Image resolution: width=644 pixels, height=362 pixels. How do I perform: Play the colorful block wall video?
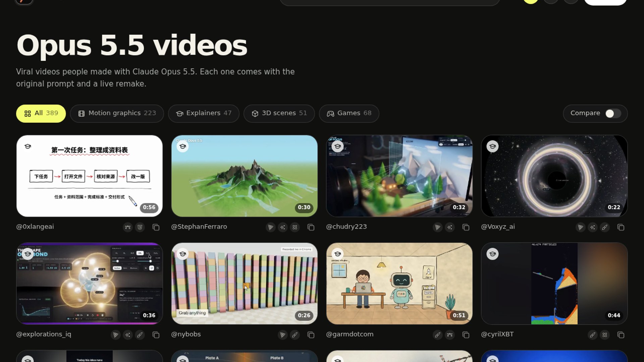[x=245, y=284]
